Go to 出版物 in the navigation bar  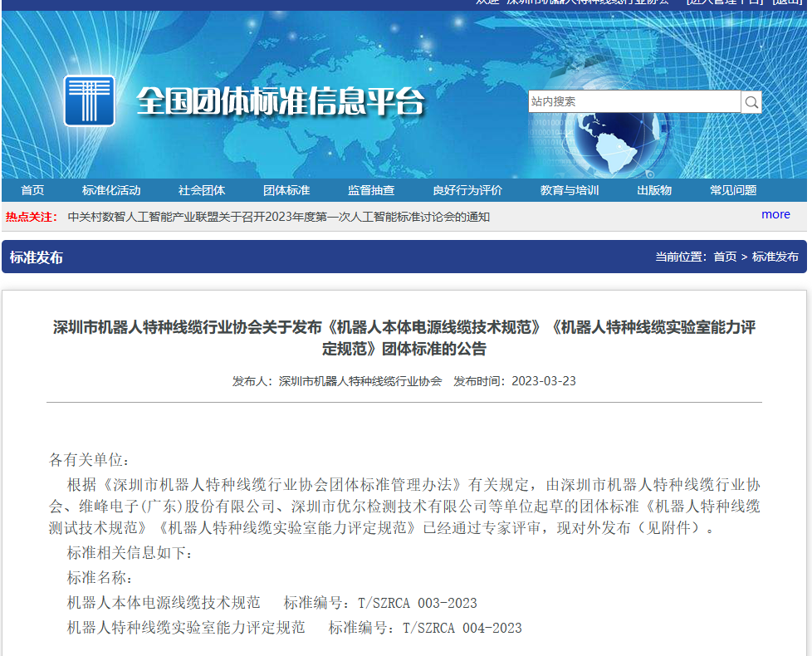(x=654, y=190)
